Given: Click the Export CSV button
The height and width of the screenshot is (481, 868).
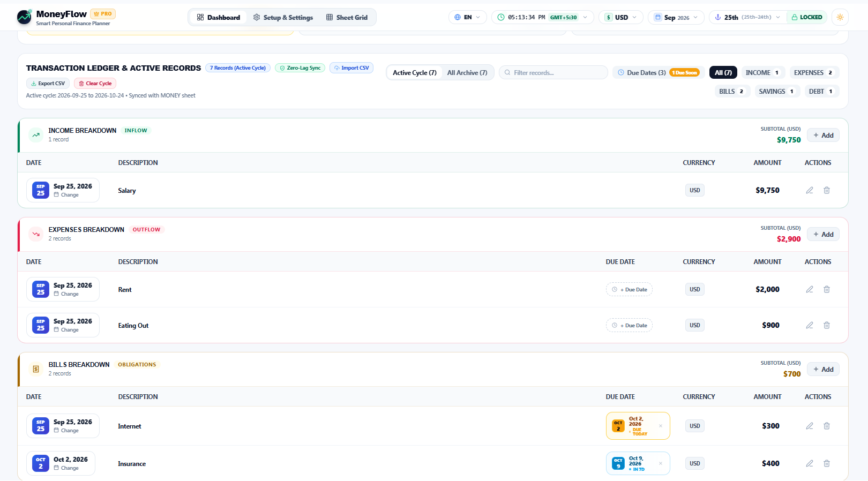Looking at the screenshot, I should [48, 84].
